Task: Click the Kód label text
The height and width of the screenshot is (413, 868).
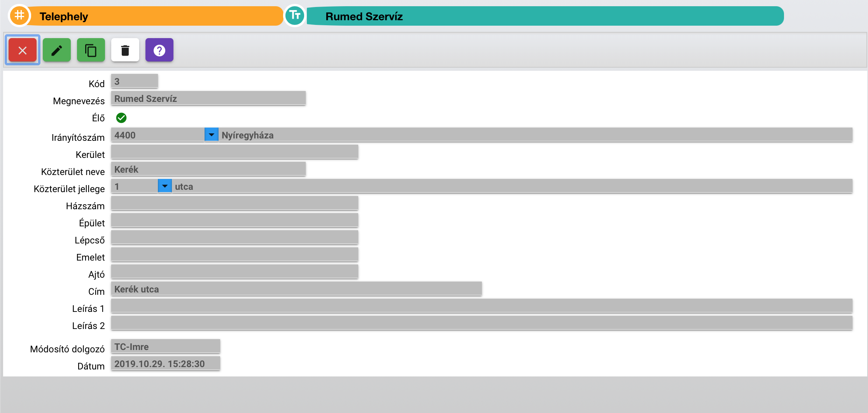Action: click(96, 84)
